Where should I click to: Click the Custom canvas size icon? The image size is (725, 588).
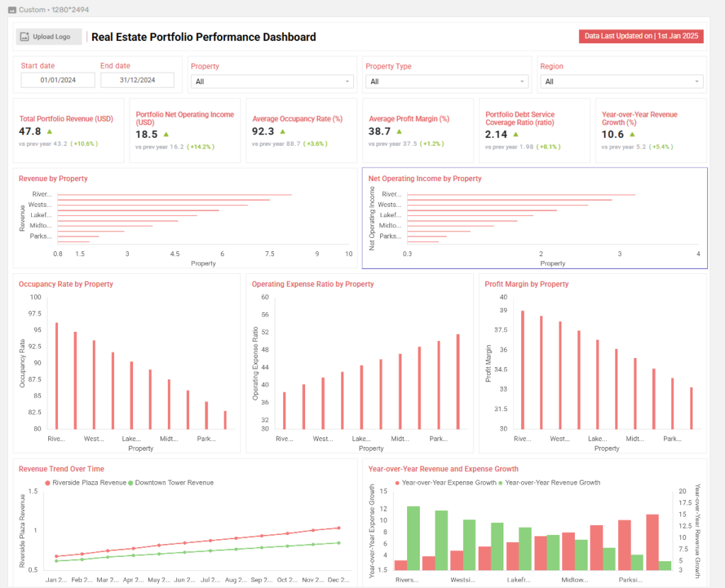click(12, 10)
